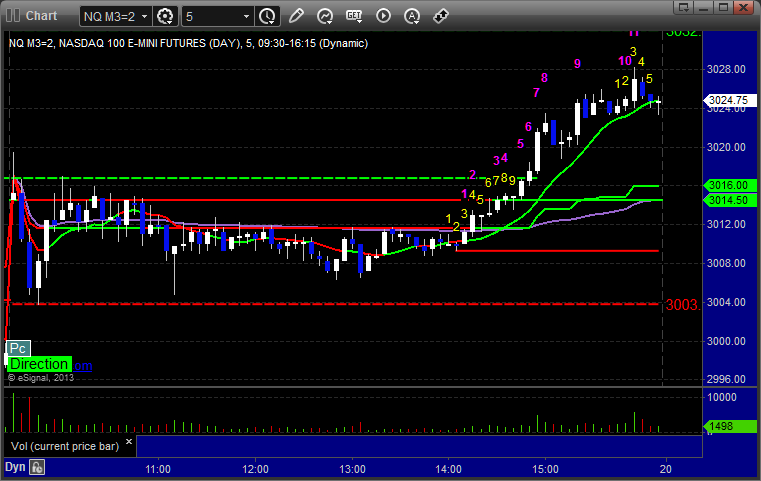Open the studies chart-line menu
This screenshot has width=761, height=481.
pos(325,16)
